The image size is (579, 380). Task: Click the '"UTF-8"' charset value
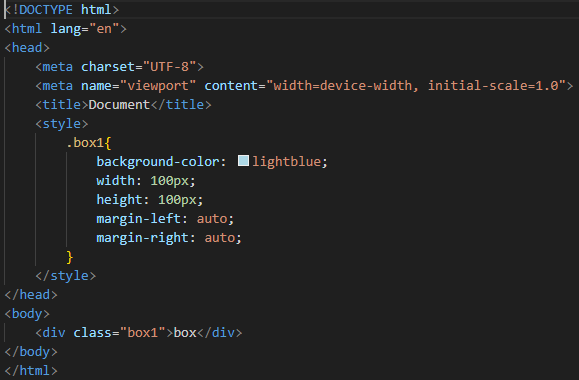point(169,66)
